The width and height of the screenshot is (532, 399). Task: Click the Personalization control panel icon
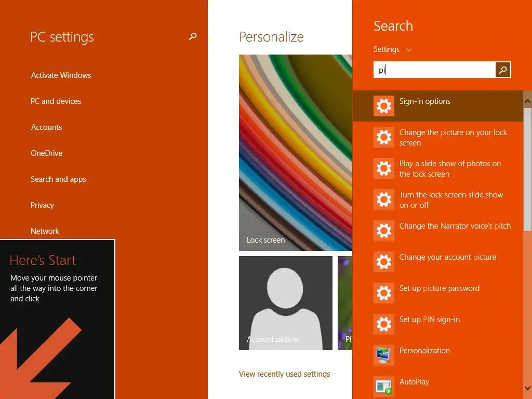click(x=384, y=355)
